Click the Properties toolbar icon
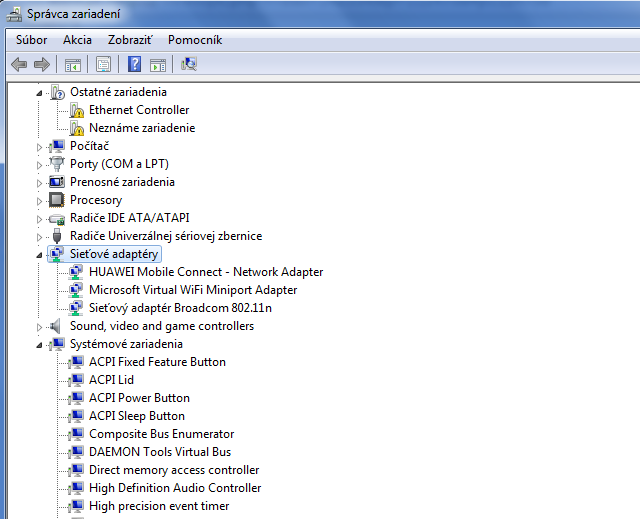640x519 pixels. click(x=102, y=65)
